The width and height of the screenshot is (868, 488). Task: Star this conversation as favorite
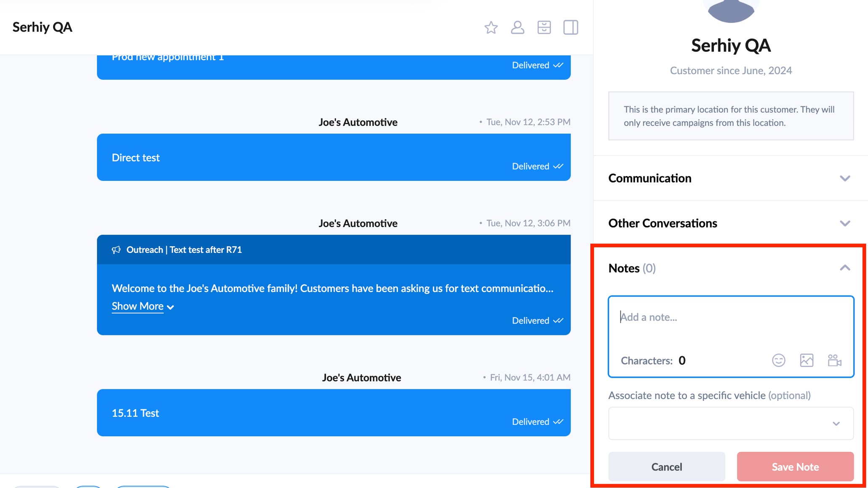(491, 27)
